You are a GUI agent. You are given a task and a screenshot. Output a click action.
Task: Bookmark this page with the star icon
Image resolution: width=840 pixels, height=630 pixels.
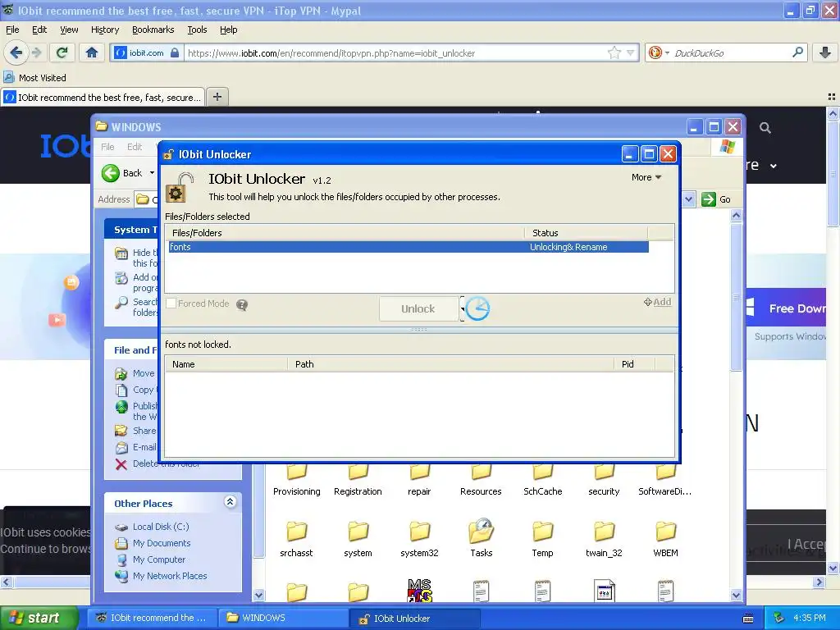tap(614, 52)
